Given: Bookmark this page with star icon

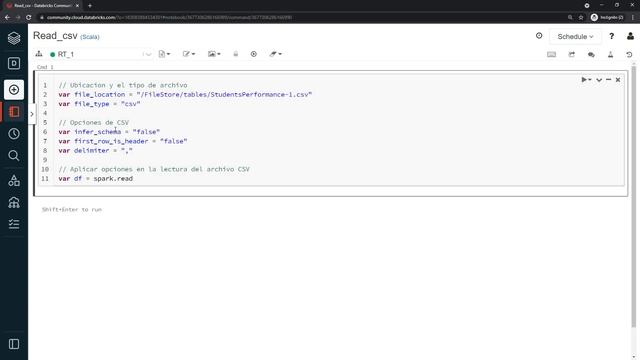Looking at the screenshot, I should (x=581, y=18).
